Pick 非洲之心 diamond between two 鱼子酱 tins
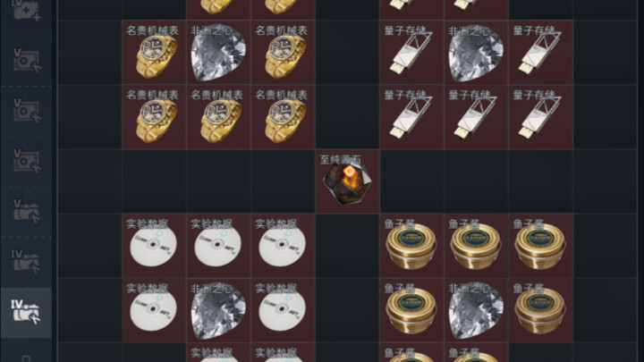 (476, 310)
